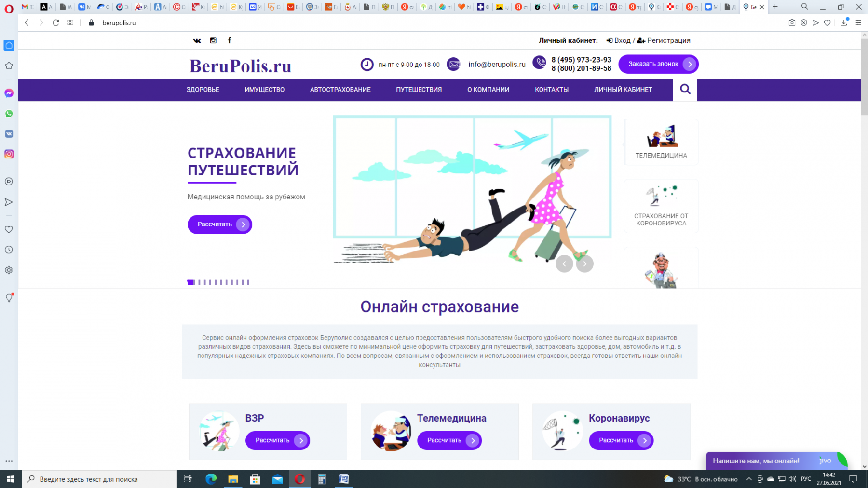Open the ЛИЧНЫЙ КАБИНЕТ menu item

click(623, 90)
